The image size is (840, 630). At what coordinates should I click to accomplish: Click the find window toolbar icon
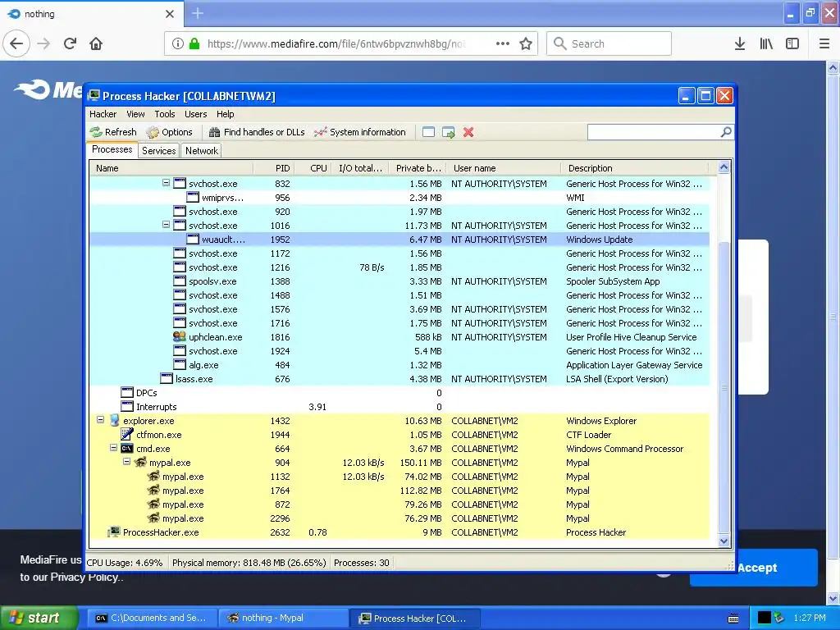tap(428, 132)
